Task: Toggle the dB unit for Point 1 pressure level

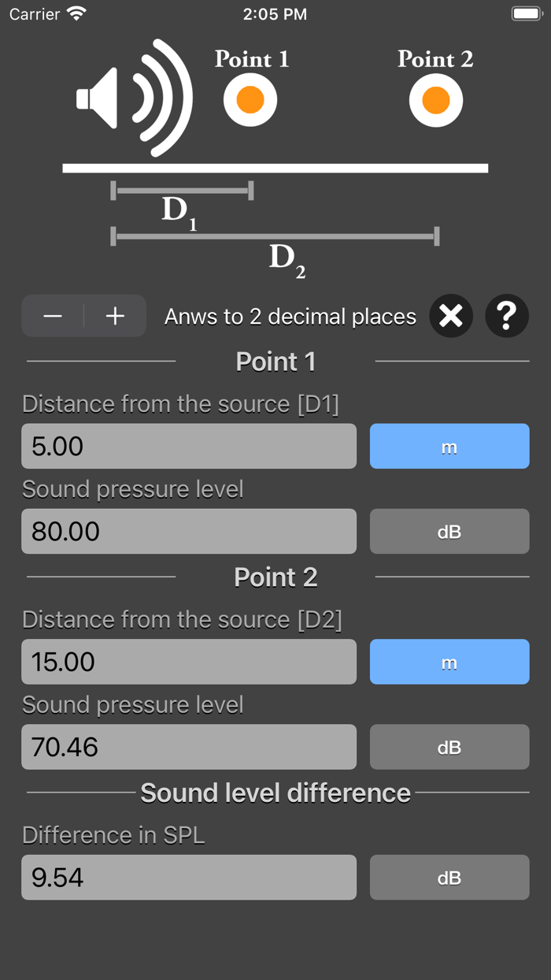Action: point(449,531)
